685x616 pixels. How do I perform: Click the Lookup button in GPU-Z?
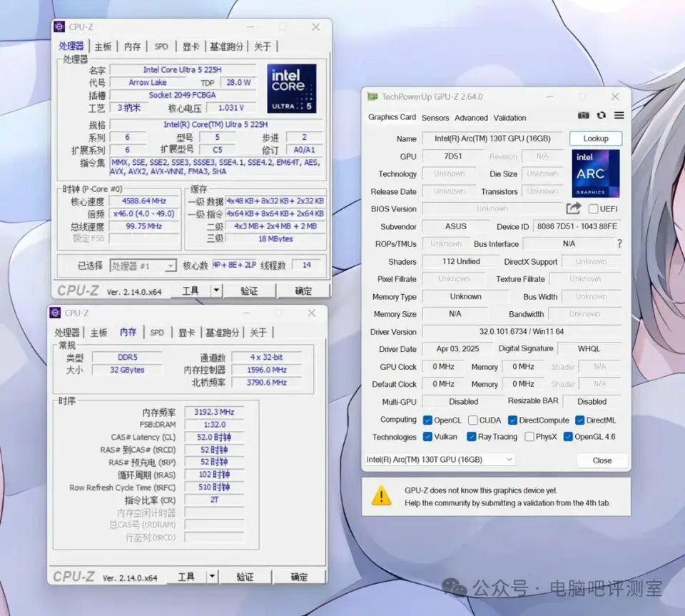(x=596, y=138)
